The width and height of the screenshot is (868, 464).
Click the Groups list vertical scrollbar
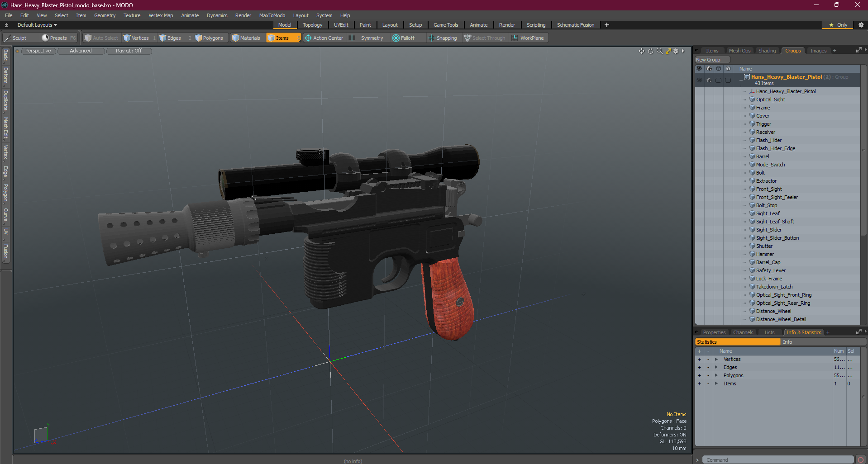[x=863, y=150]
